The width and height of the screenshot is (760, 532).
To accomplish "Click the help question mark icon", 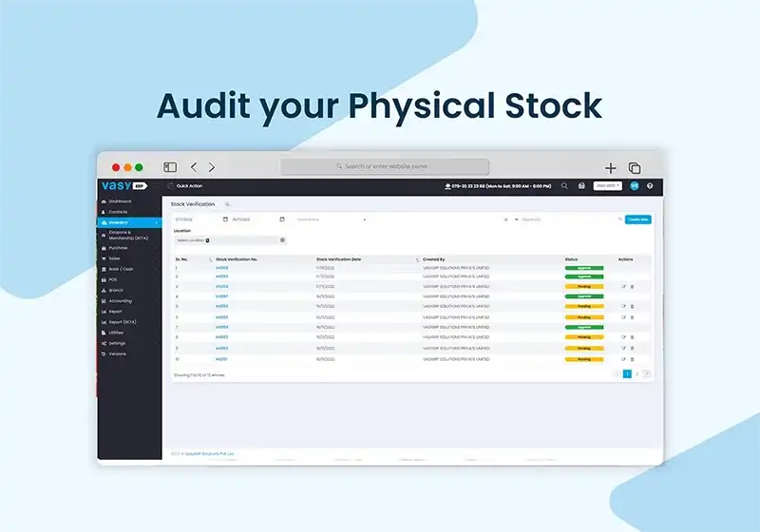I will coord(650,186).
